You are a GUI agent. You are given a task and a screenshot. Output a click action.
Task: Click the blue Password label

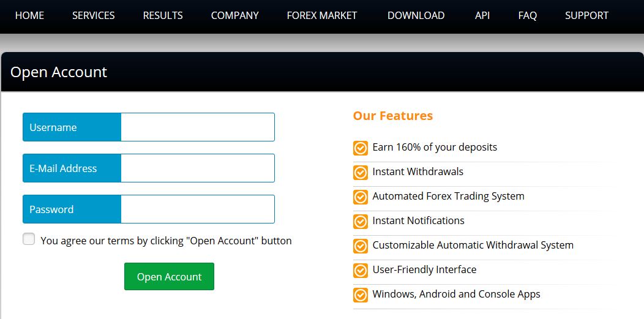72,209
